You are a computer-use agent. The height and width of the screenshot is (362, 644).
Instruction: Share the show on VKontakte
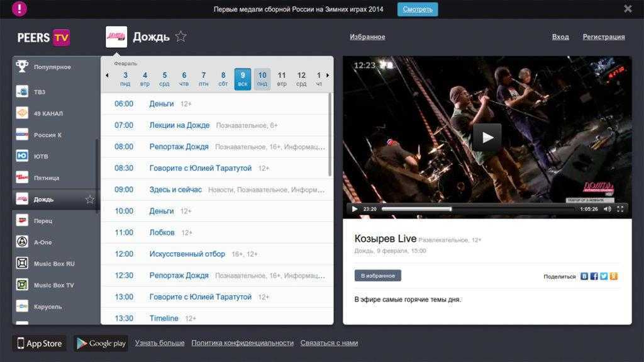pos(584,276)
